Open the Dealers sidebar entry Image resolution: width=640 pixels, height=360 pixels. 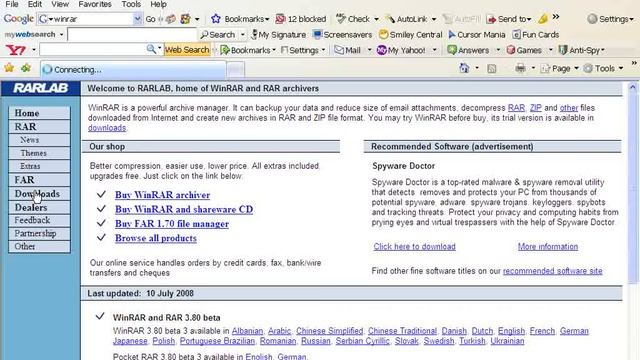click(39, 207)
